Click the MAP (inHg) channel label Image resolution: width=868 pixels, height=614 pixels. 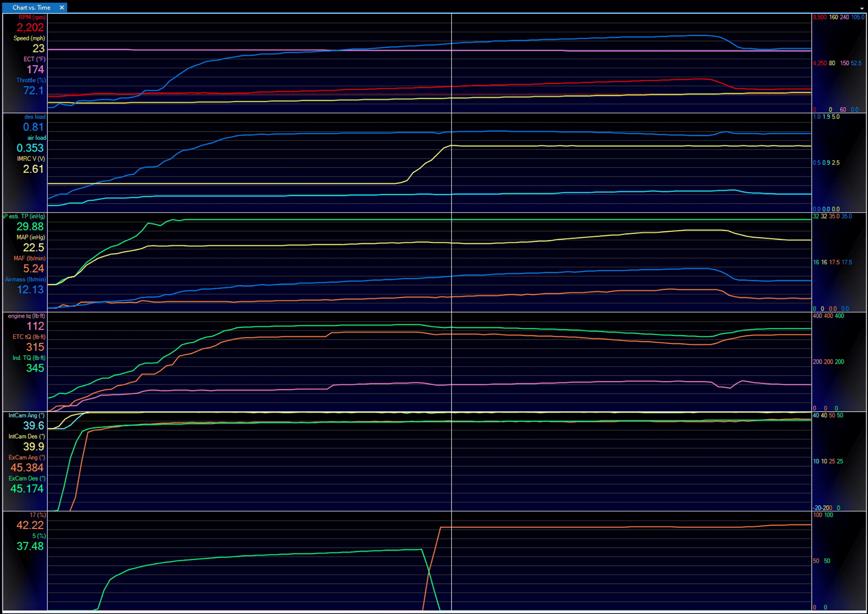31,238
